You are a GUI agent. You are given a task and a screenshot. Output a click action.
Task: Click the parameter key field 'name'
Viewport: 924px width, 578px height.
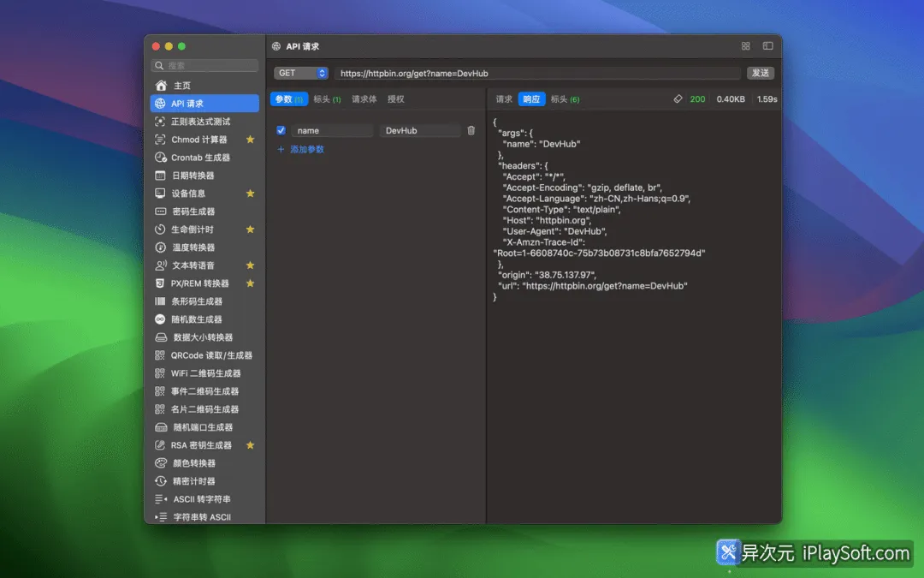(x=332, y=130)
